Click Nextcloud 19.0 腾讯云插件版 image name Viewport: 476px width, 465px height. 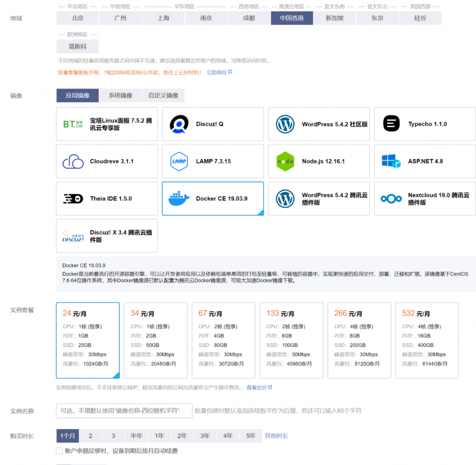[439, 199]
